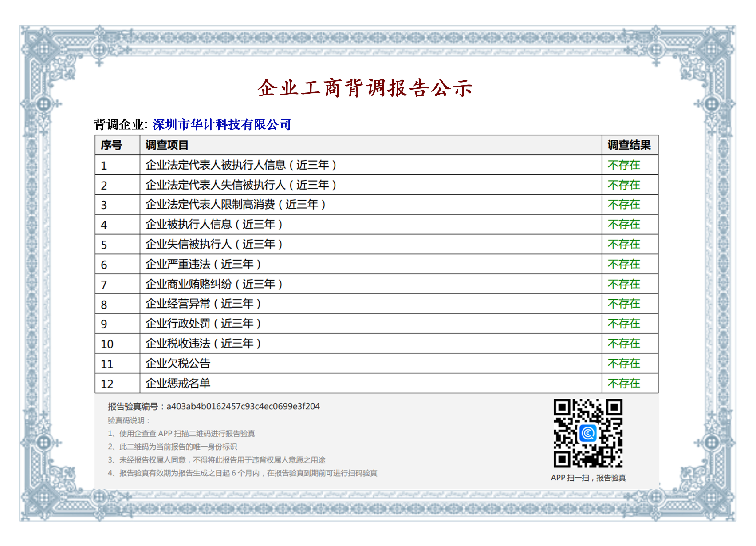The image size is (756, 546).
Task: Click the QR code image
Action: (x=588, y=433)
